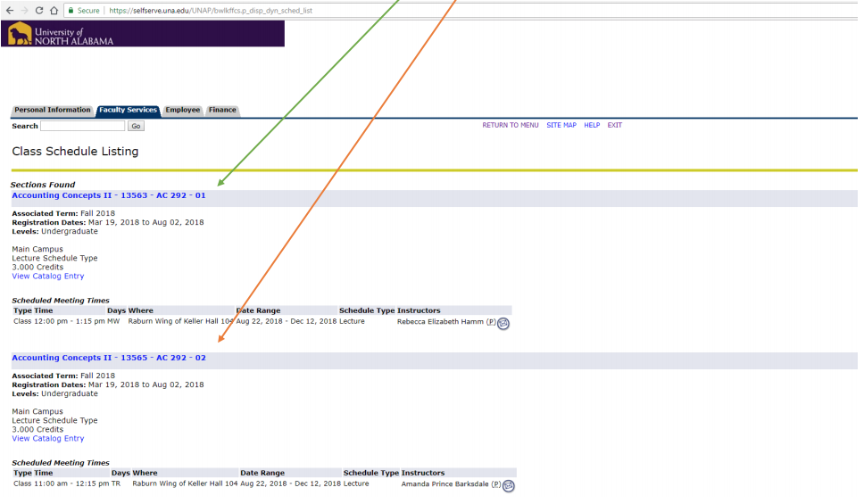Click the browser forward arrow
The height and width of the screenshot is (504, 864).
tap(23, 10)
